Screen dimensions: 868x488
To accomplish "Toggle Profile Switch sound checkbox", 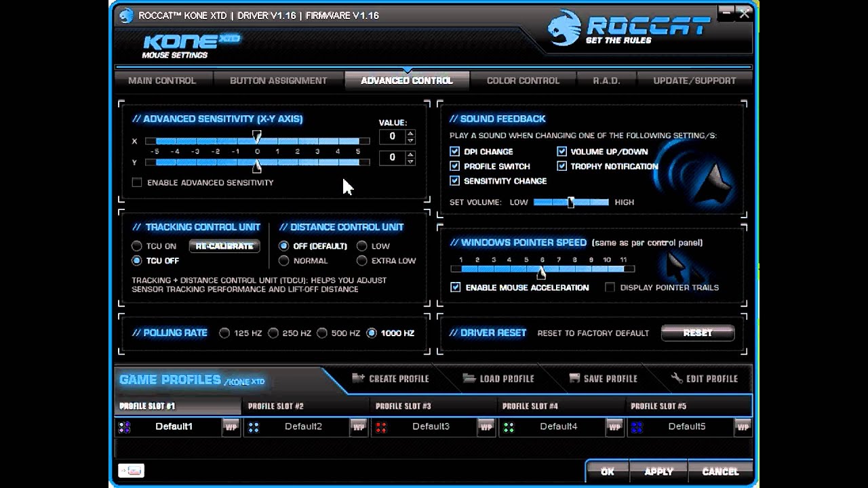I will click(454, 166).
